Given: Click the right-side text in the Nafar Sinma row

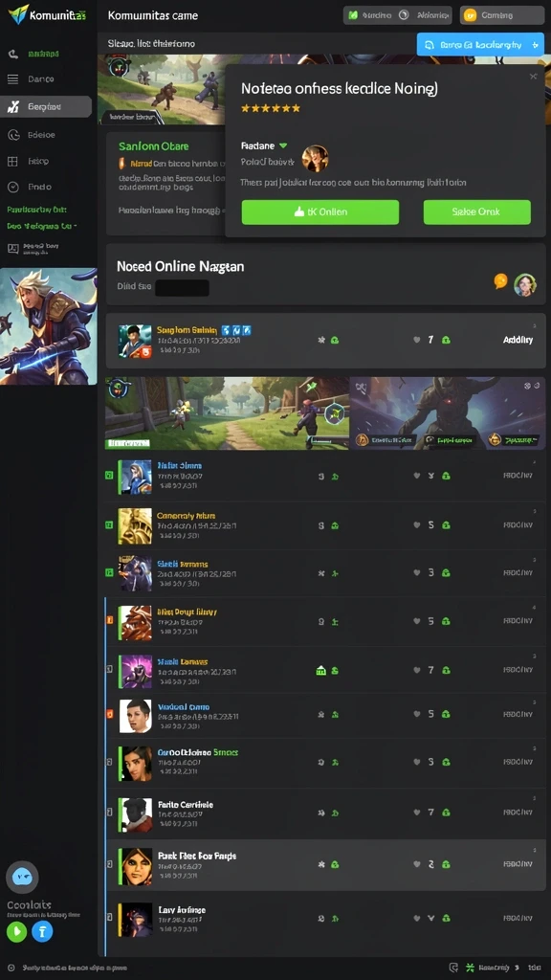Looking at the screenshot, I should pyautogui.click(x=518, y=475).
